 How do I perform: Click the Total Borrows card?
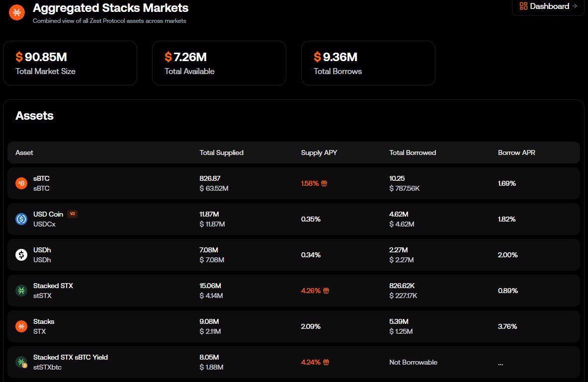click(368, 63)
